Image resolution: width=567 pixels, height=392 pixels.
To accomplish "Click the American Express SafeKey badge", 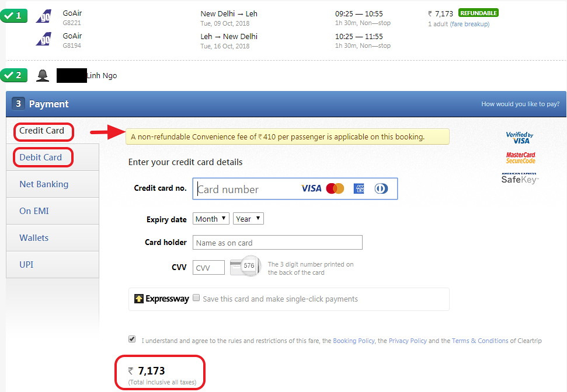I will [x=520, y=178].
